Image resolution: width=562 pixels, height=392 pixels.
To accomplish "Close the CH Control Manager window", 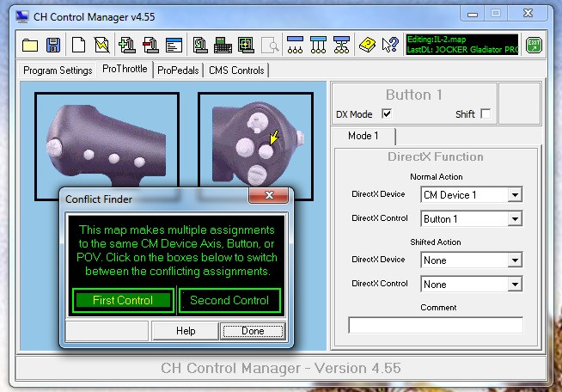I will pyautogui.click(x=528, y=14).
